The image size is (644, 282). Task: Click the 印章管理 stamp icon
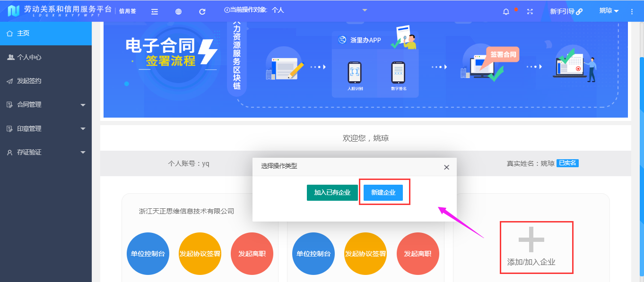tap(10, 128)
